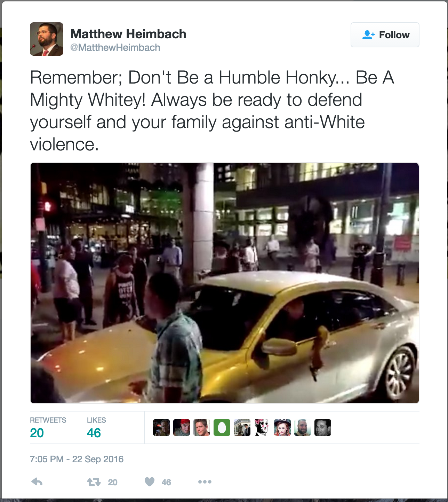This screenshot has height=502, width=448.
Task: Open the three-dots more options menu
Action: (205, 482)
